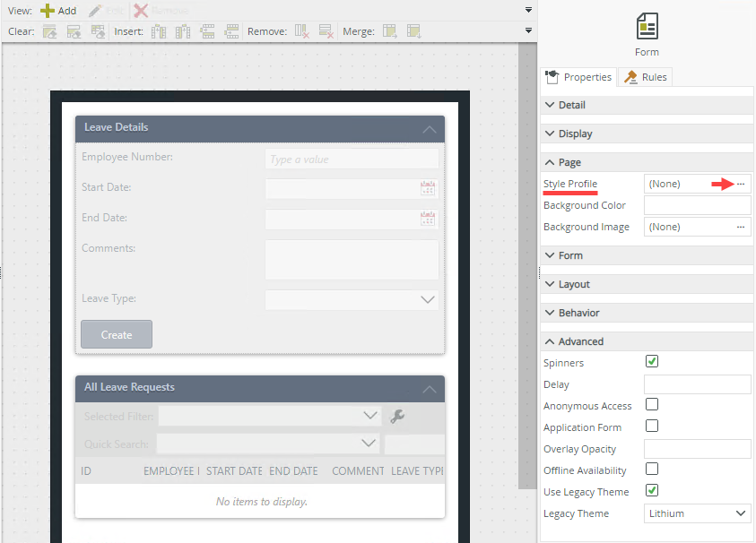Click the wrench icon beside Selected Filter

click(398, 416)
